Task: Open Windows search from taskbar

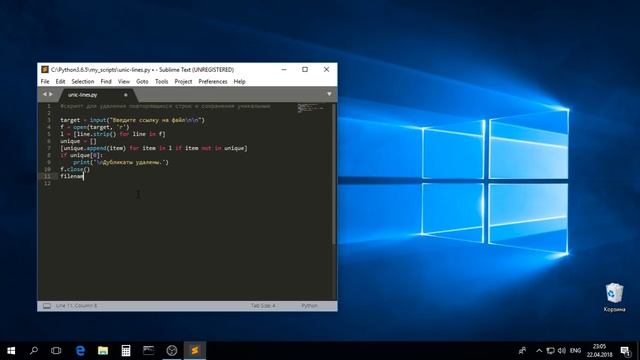Action: tap(34, 350)
